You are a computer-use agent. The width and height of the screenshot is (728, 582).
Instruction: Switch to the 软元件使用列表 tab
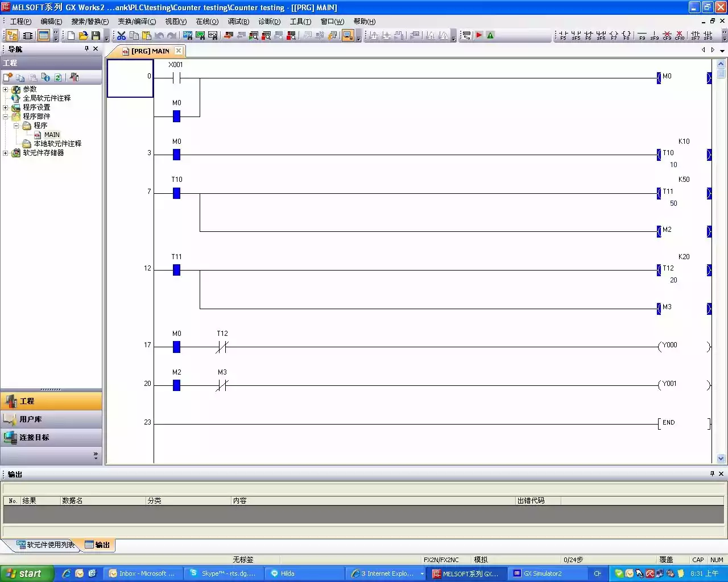(x=47, y=545)
